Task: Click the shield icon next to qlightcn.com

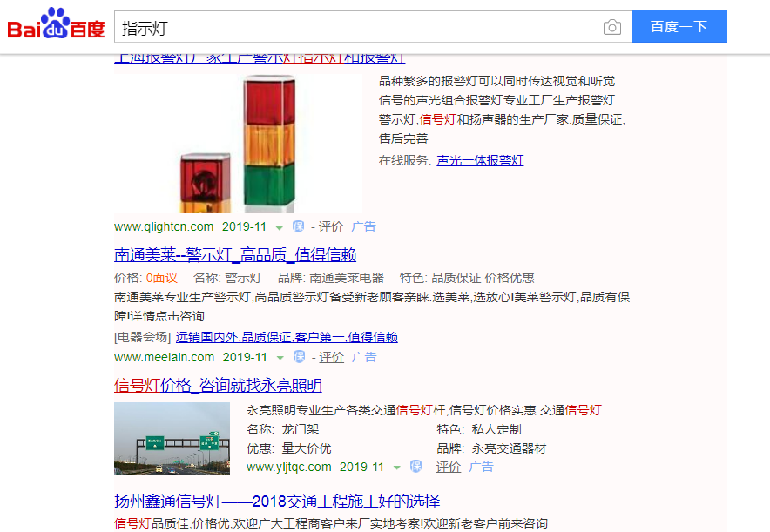Action: (x=298, y=226)
